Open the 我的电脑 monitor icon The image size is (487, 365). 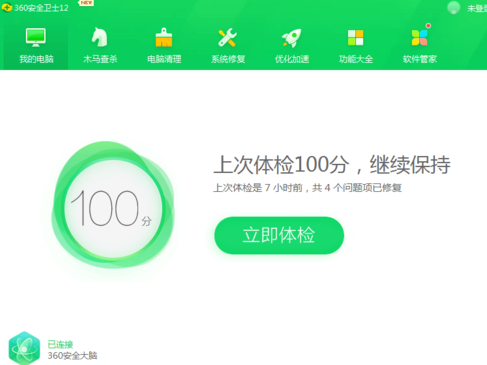[x=36, y=37]
